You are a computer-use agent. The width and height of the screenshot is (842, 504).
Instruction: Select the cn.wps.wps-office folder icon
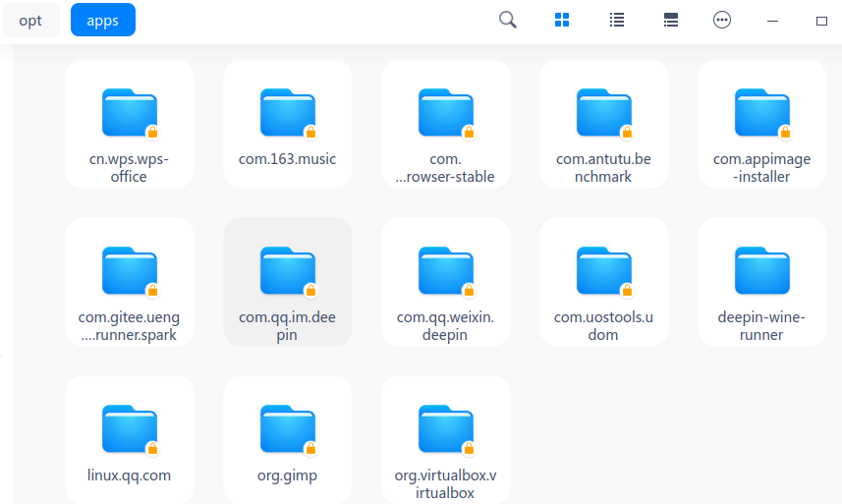click(130, 113)
